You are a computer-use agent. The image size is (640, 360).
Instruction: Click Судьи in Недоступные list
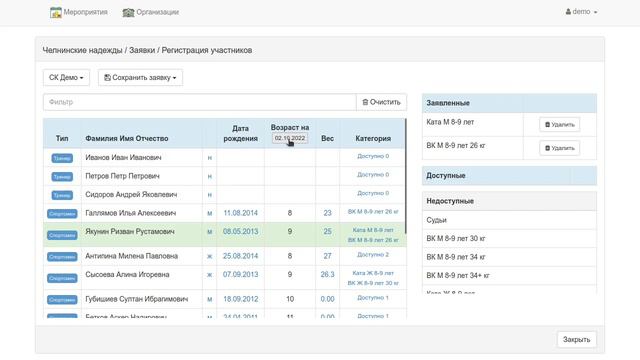click(509, 220)
